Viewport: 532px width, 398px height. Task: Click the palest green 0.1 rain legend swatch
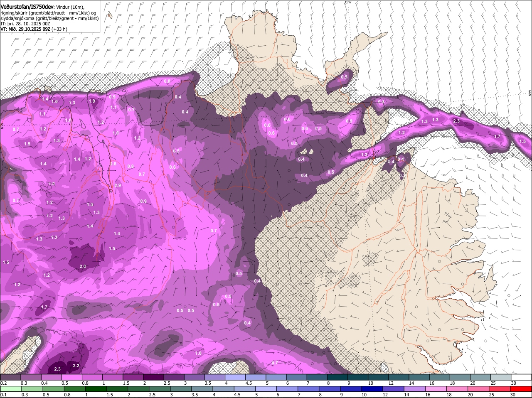coord(11,389)
